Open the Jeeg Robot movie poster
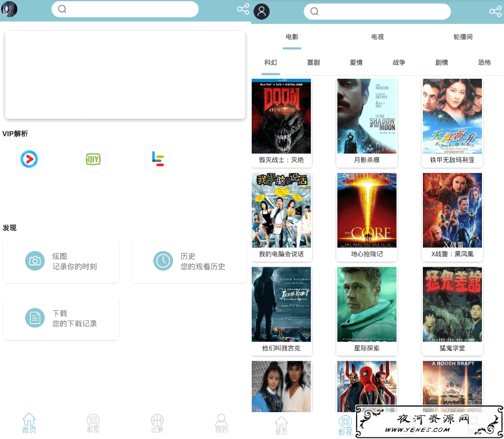504x439 pixels. click(282, 304)
